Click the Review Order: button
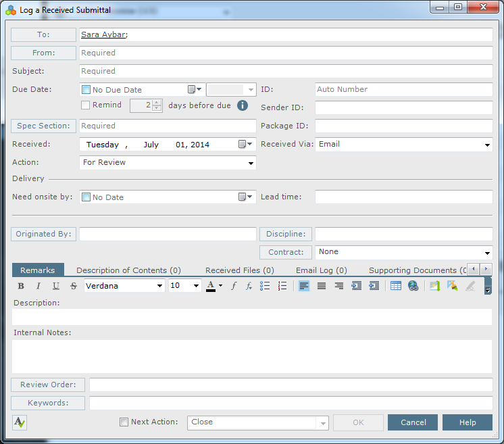Viewport: 504px width, 444px height. [48, 385]
